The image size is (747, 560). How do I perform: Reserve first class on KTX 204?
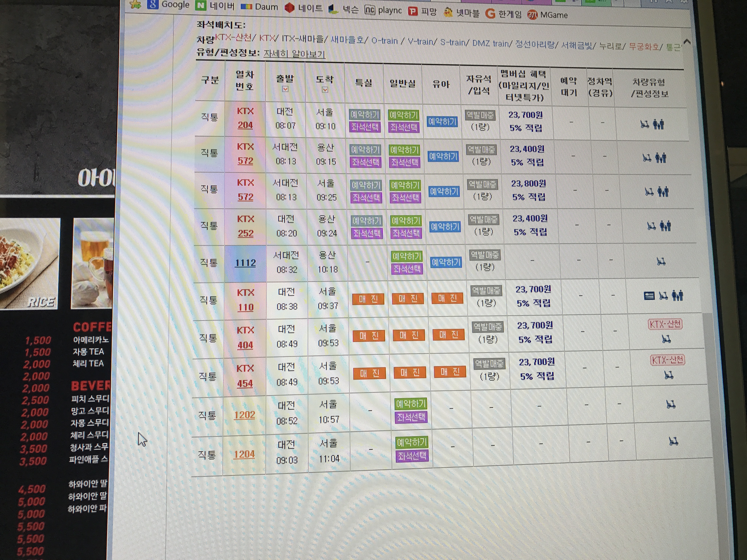[364, 114]
